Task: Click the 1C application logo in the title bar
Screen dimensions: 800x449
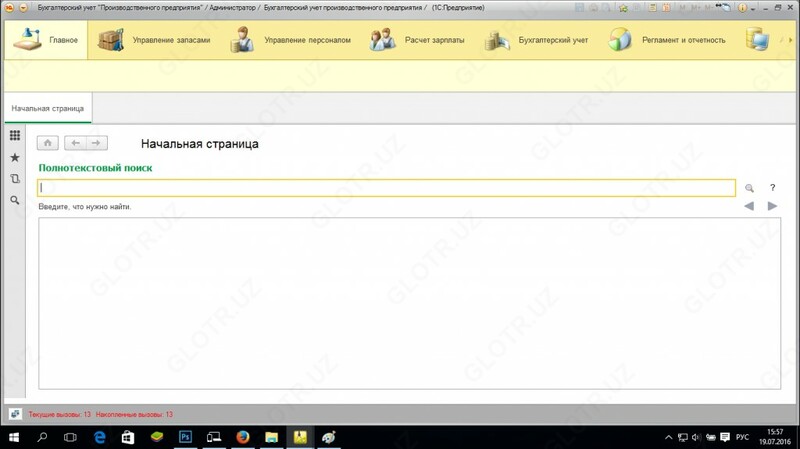Action: click(9, 8)
